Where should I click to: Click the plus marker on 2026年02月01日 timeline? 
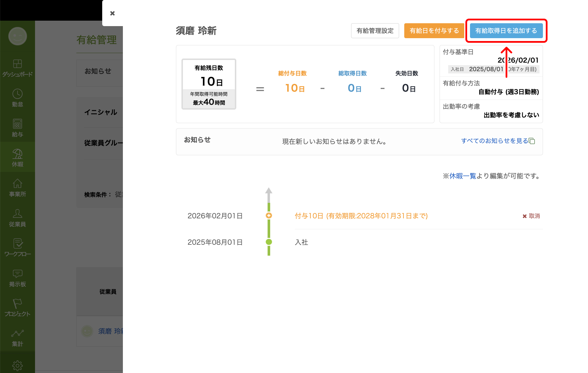268,216
